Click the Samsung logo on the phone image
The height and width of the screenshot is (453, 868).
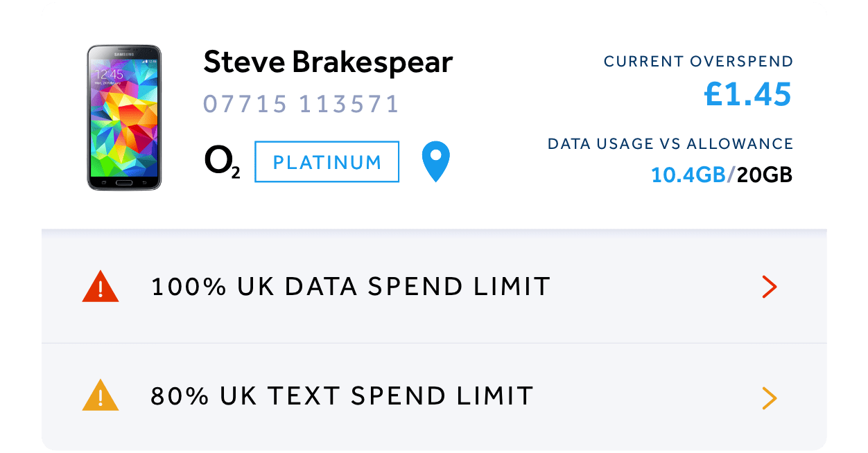(124, 55)
